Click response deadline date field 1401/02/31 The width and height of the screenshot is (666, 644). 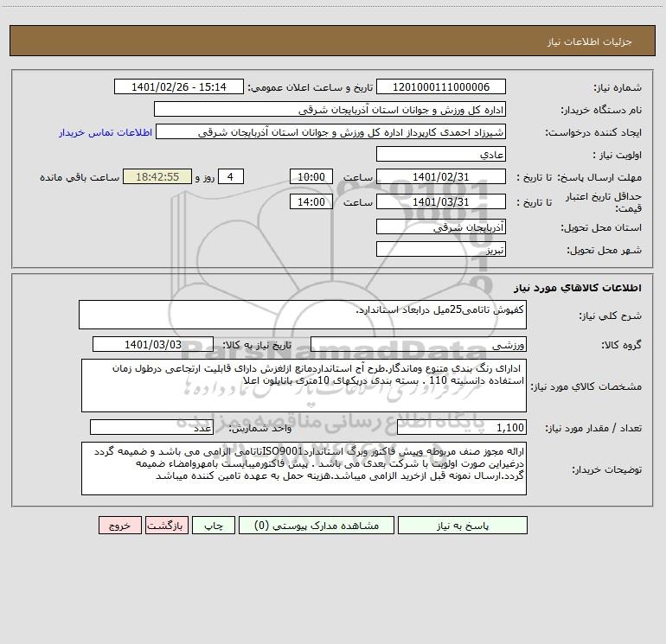pos(441,177)
